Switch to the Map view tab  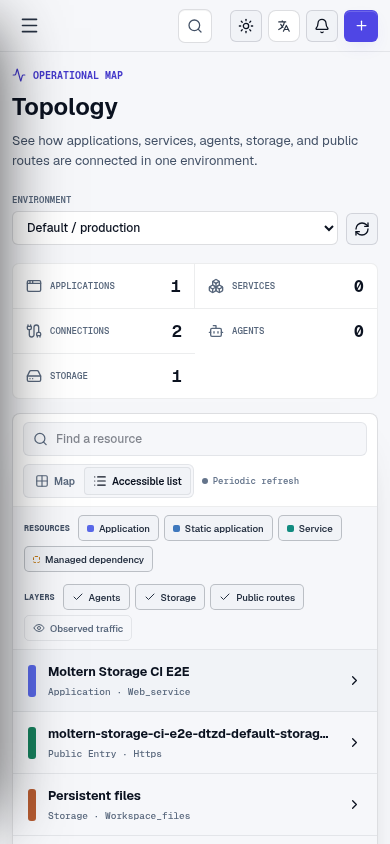coord(55,481)
